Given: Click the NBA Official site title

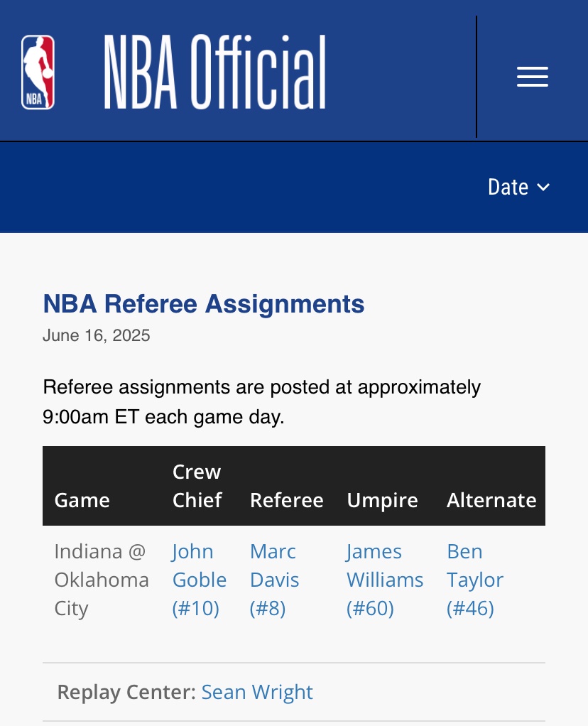Looking at the screenshot, I should [215, 72].
